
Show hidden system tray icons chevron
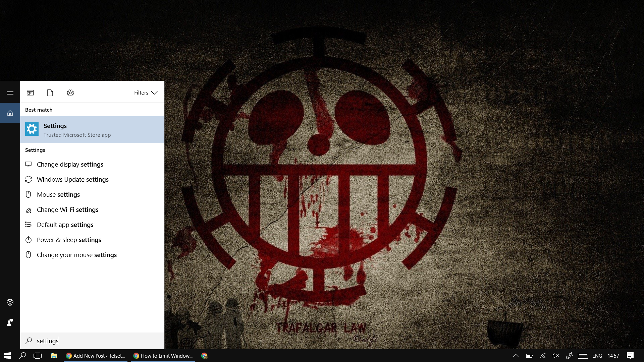point(516,356)
